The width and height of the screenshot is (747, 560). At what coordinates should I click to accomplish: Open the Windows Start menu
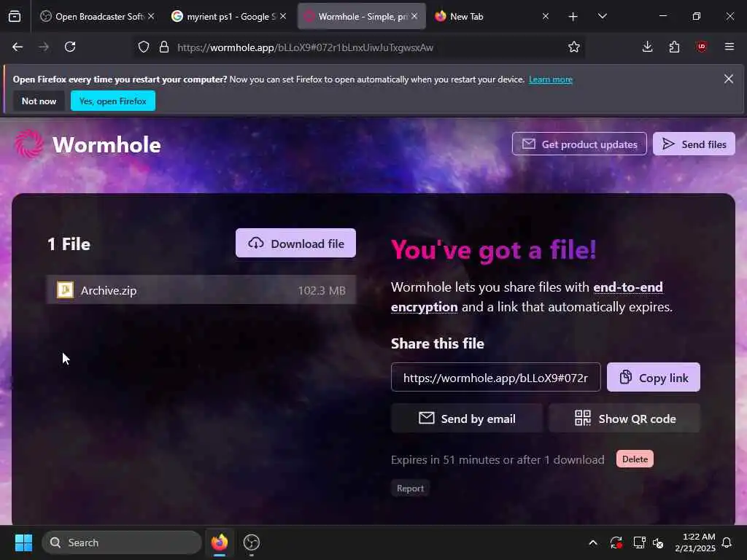pos(23,542)
